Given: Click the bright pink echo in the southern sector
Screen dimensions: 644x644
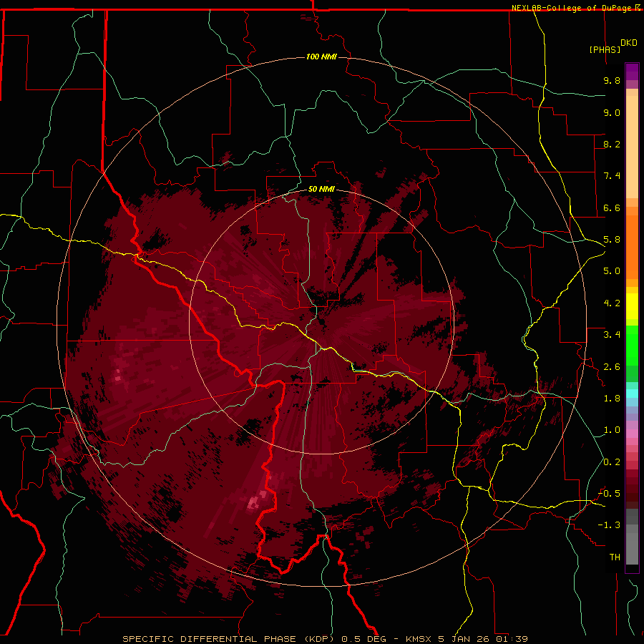Looking at the screenshot, I should click(x=253, y=502).
